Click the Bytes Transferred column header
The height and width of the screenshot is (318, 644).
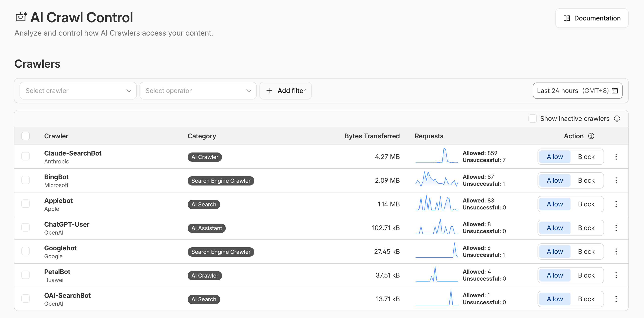click(372, 136)
